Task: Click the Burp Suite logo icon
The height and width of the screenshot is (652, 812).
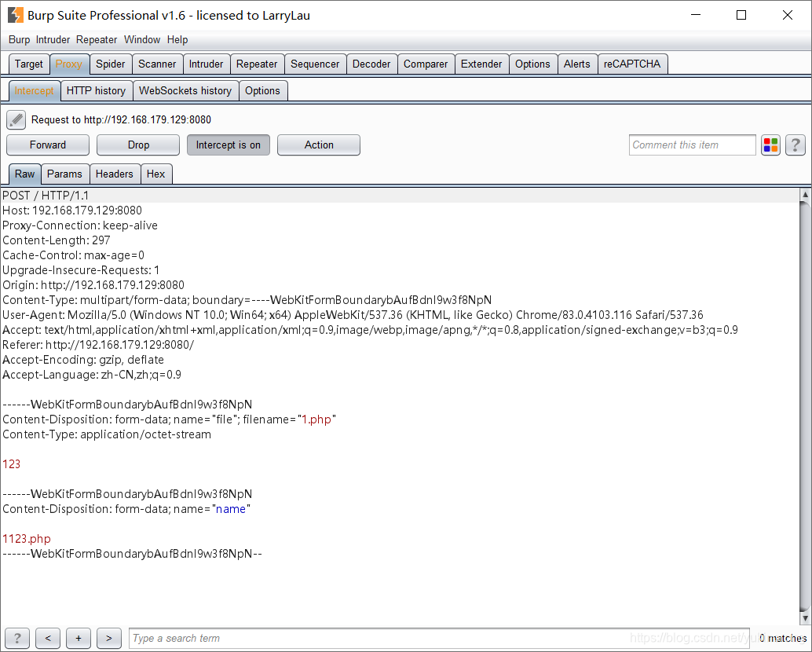Action: point(16,15)
